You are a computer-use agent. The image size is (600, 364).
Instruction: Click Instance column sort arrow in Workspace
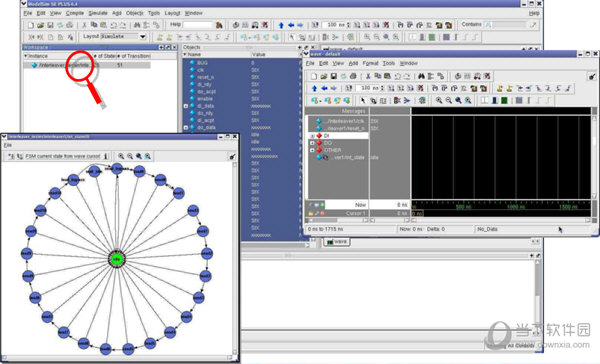pos(26,56)
